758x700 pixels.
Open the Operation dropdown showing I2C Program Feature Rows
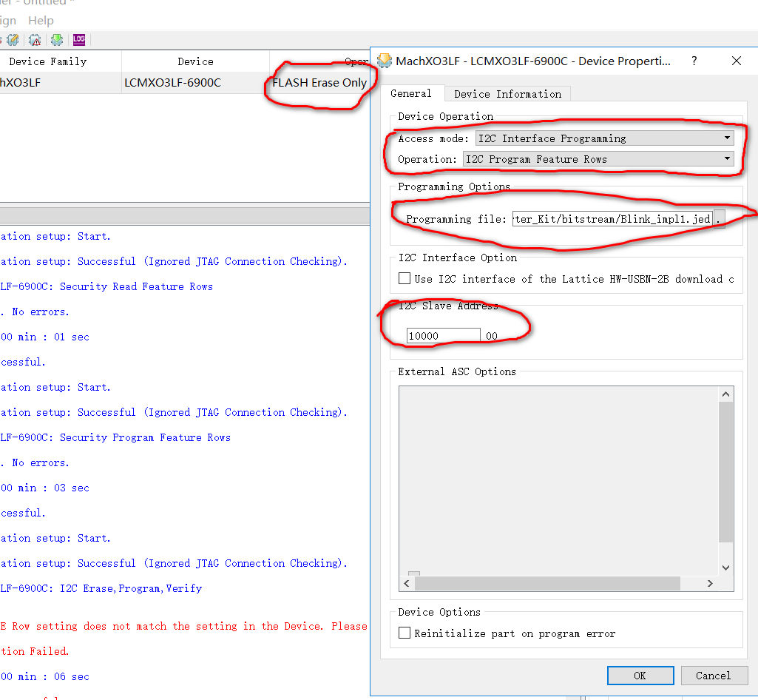coord(726,159)
